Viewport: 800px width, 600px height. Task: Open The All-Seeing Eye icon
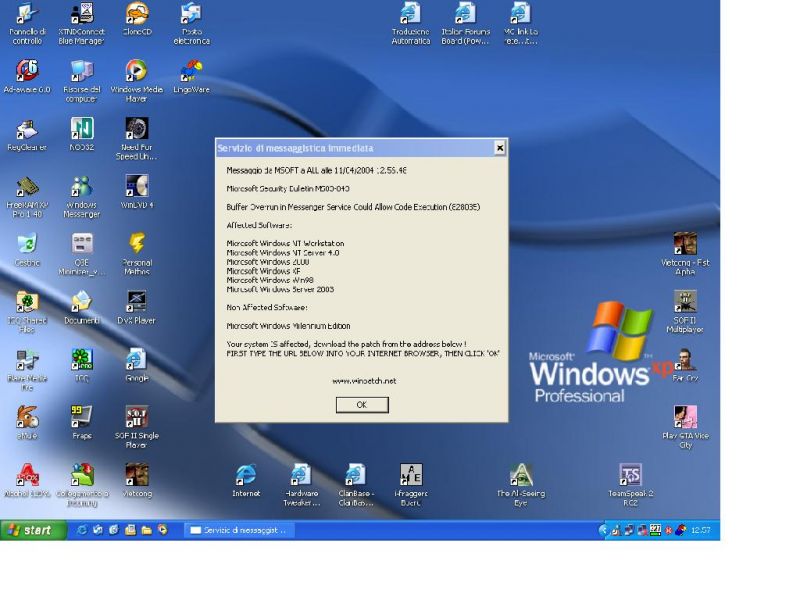tap(520, 485)
